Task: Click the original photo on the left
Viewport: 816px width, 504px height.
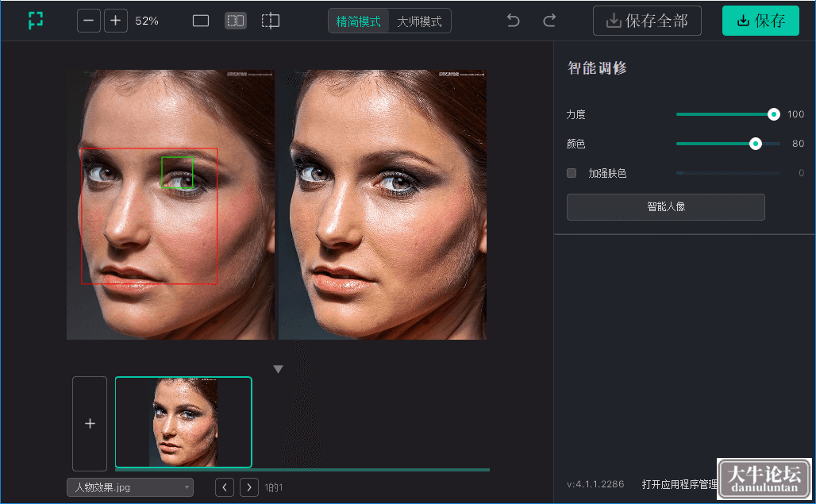Action: click(x=171, y=205)
